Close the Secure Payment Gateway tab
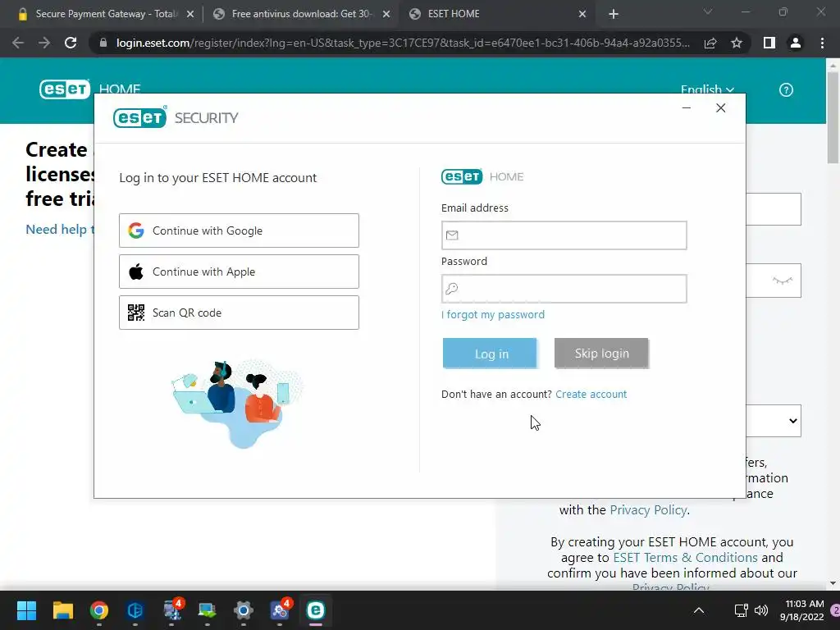Image resolution: width=840 pixels, height=630 pixels. pos(190,15)
